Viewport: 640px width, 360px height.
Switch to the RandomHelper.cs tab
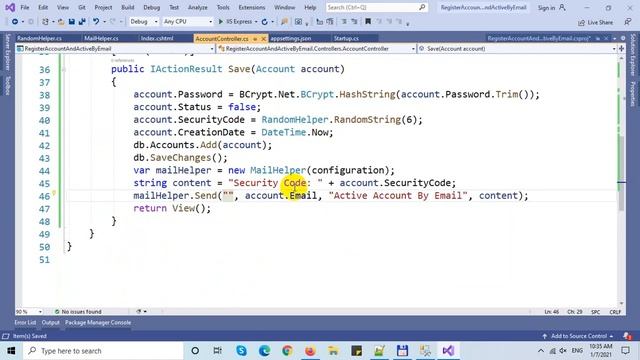40,38
